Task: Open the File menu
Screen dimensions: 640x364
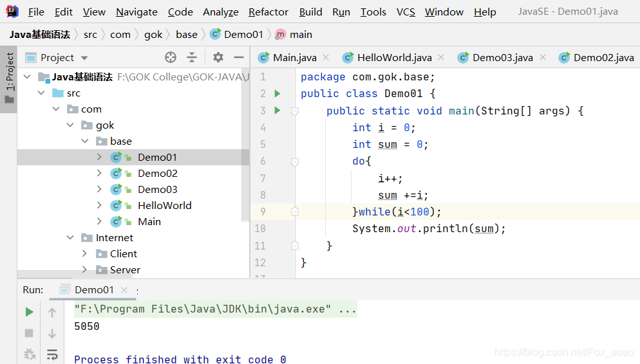Action: click(x=36, y=12)
